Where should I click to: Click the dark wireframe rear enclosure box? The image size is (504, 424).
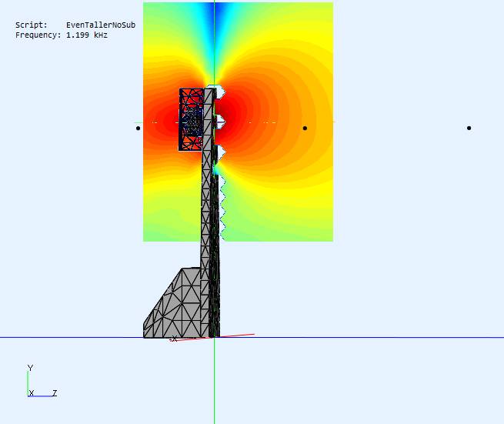pyautogui.click(x=191, y=119)
